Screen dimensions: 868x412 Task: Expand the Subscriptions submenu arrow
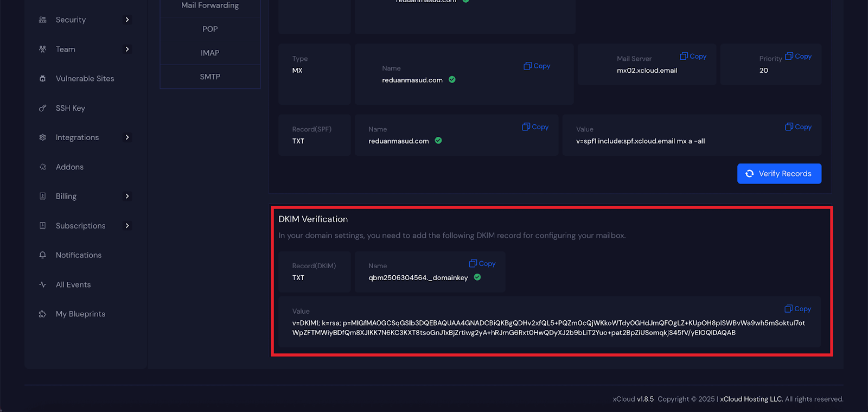(127, 226)
